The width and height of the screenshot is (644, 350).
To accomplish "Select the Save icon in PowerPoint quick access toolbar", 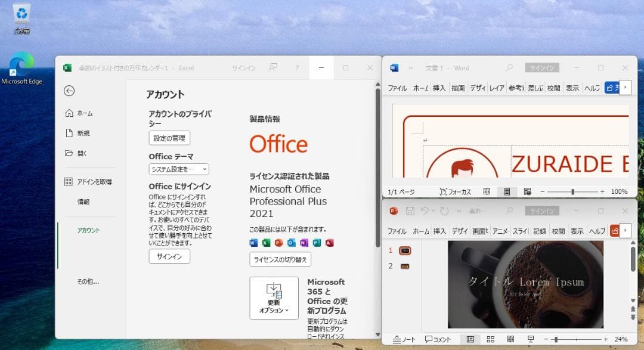I will [x=410, y=210].
